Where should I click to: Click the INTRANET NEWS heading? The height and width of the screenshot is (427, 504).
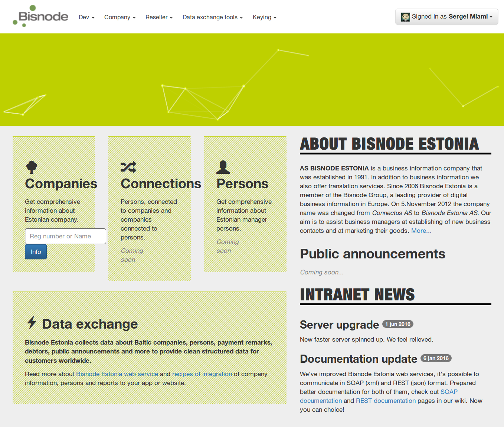click(x=357, y=295)
